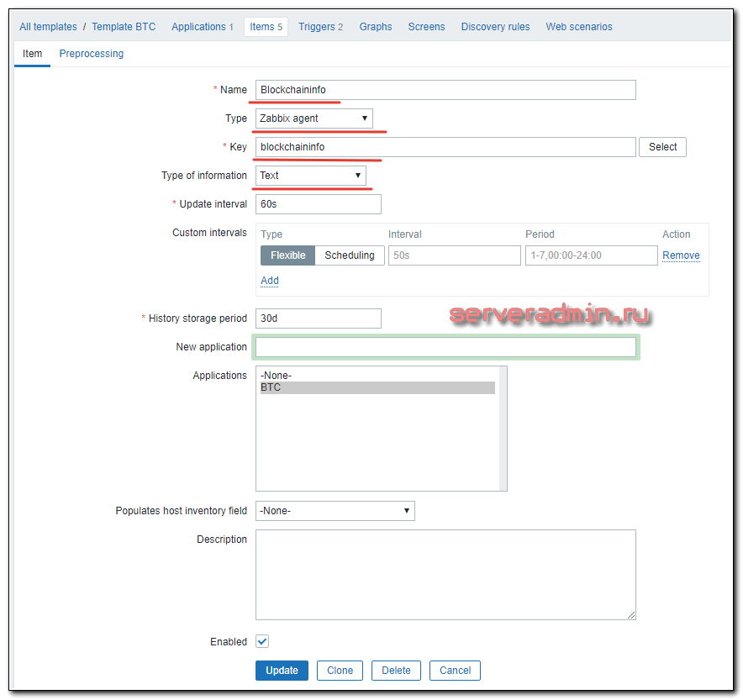Click the Update button
The height and width of the screenshot is (700, 743).
(x=282, y=670)
